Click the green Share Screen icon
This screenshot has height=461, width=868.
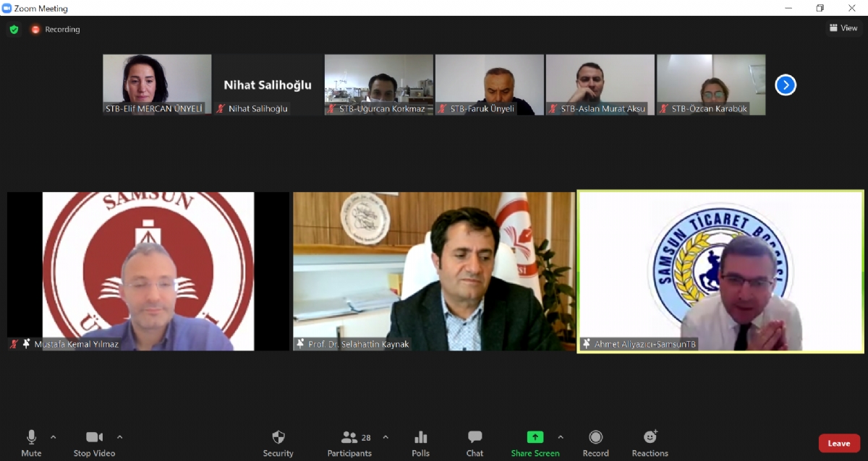535,437
